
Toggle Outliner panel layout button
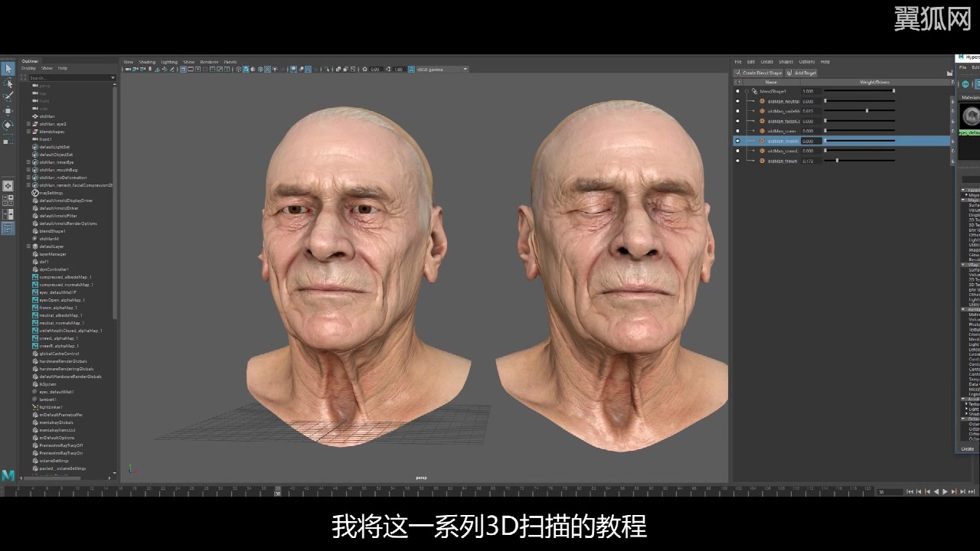(x=8, y=227)
